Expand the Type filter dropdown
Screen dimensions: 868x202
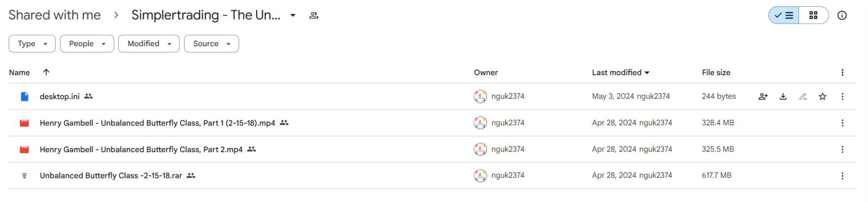coord(32,44)
